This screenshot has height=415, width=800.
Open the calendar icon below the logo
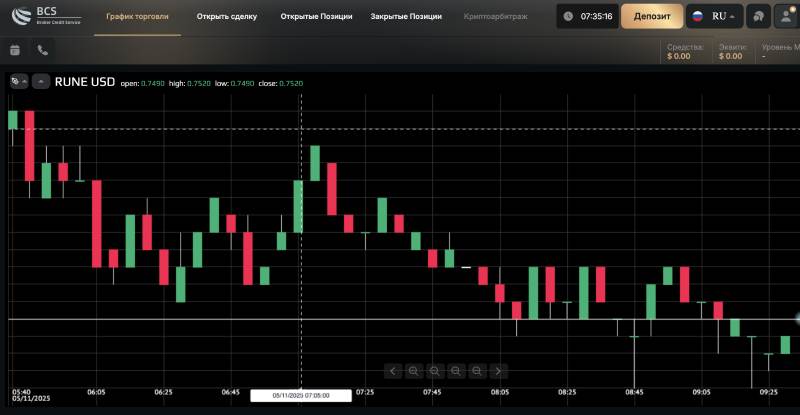click(x=15, y=50)
